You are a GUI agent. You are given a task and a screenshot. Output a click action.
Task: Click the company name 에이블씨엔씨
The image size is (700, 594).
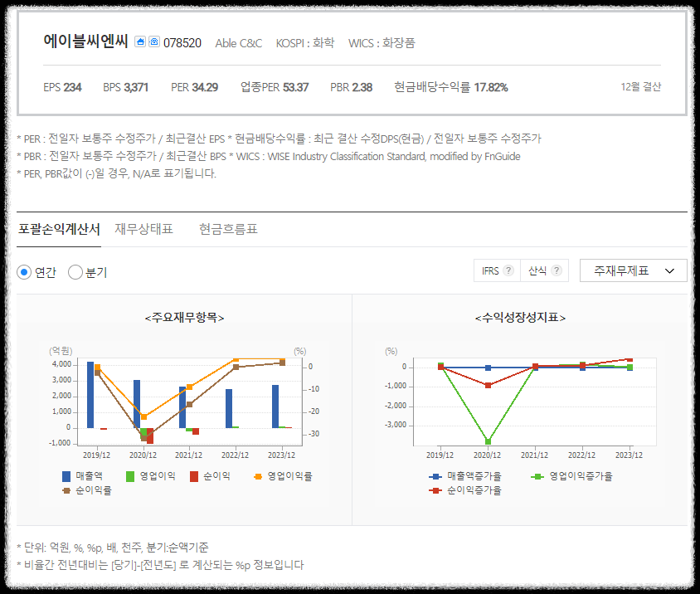click(x=85, y=41)
